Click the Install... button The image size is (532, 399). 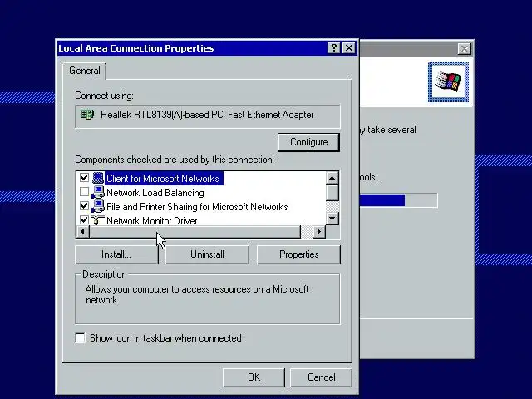coord(116,254)
